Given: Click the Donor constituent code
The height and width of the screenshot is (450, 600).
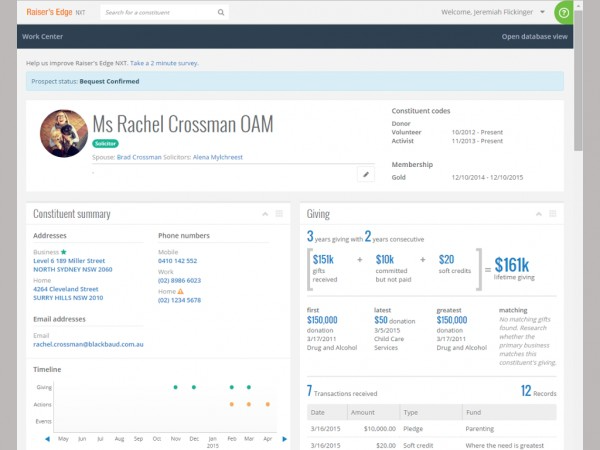Looking at the screenshot, I should 401,124.
